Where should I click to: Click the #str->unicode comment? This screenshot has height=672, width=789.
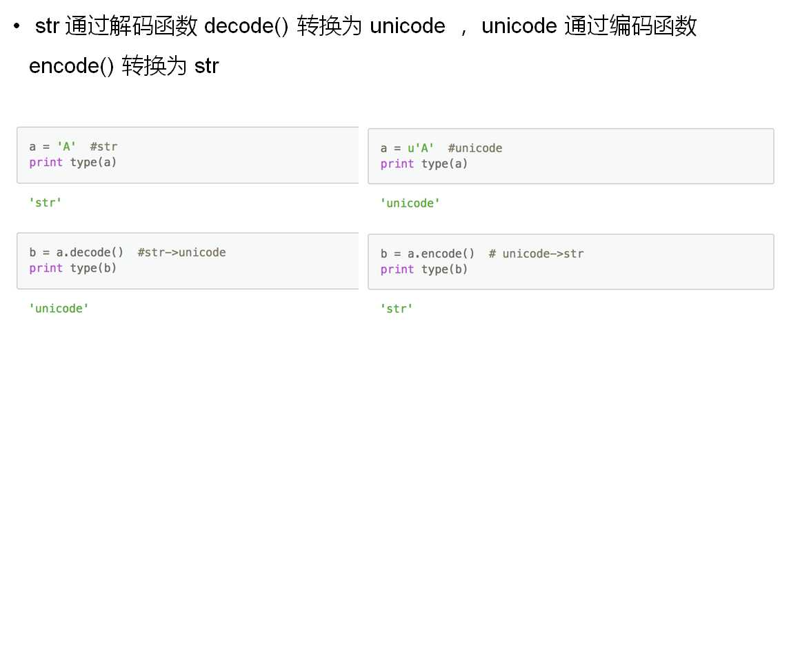tap(181, 253)
